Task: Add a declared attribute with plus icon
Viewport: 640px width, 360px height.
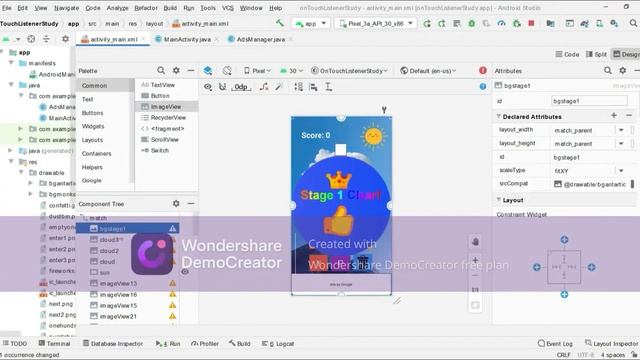Action: pyautogui.click(x=613, y=116)
